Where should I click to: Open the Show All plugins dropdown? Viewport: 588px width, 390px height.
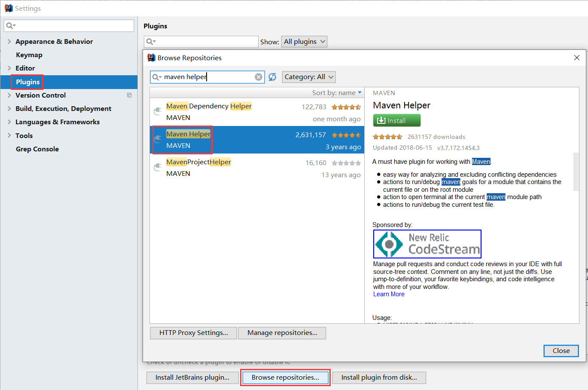click(x=304, y=42)
